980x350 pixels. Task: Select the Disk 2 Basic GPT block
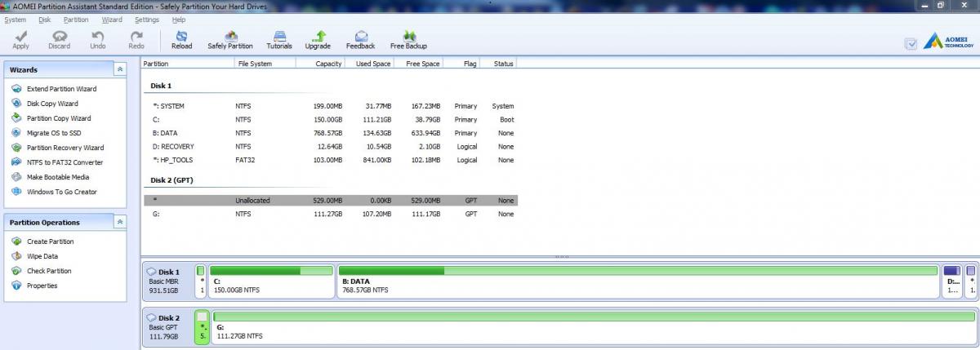click(x=167, y=326)
